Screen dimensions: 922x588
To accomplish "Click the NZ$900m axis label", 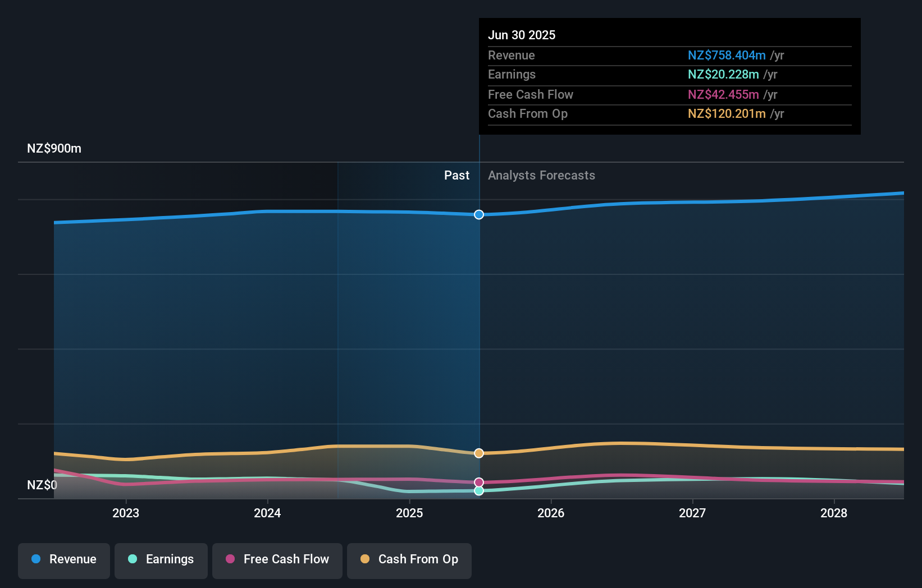I will [53, 148].
